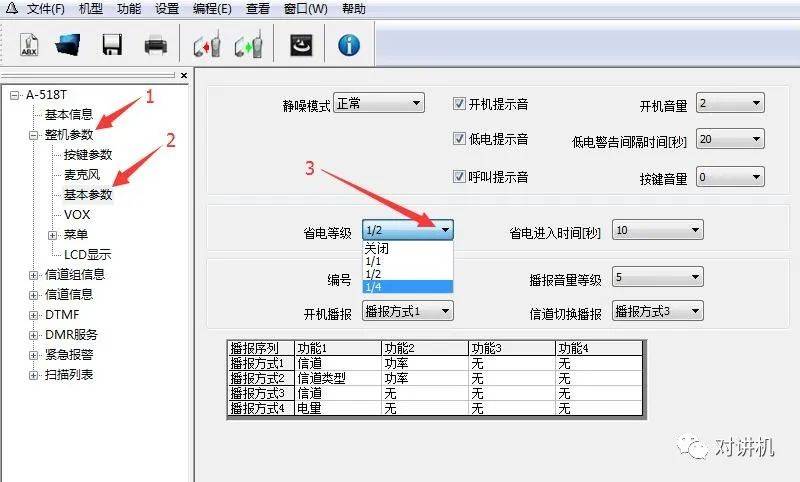800x482 pixels.
Task: Click 功率 cell in 播报方式1 row
Action: 424,363
